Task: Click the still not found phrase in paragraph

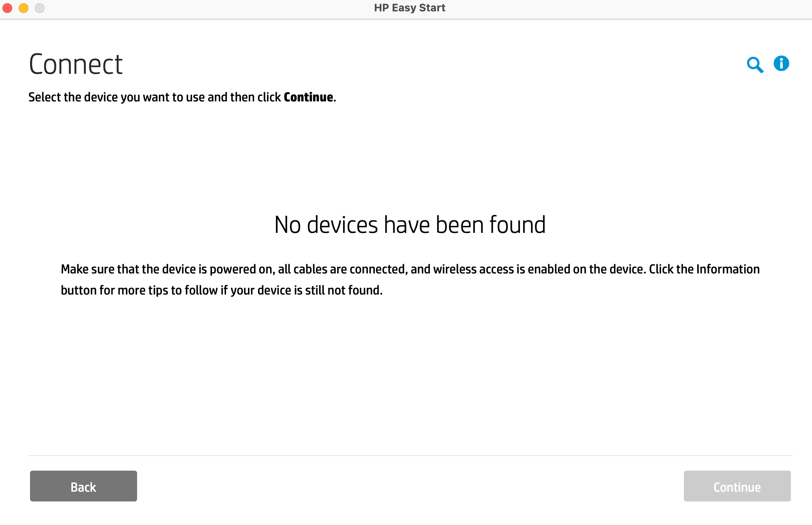Action: [343, 290]
